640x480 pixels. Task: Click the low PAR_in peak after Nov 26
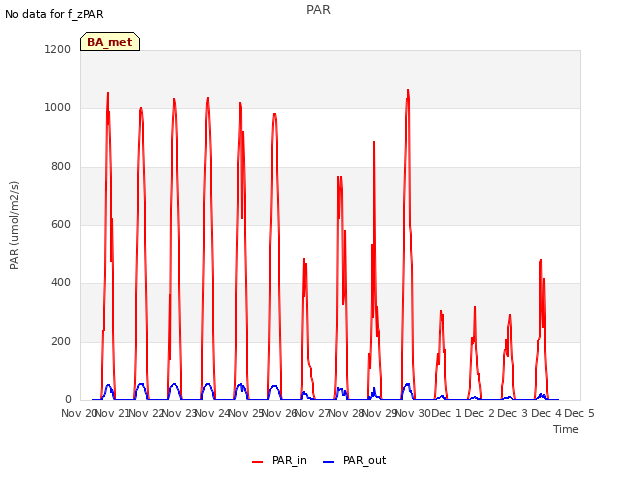(304, 259)
